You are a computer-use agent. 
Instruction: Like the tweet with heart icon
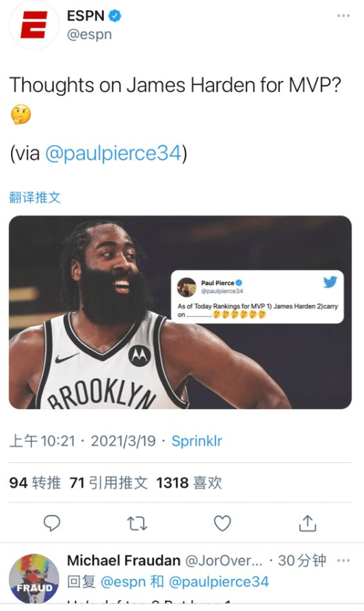coord(222,523)
